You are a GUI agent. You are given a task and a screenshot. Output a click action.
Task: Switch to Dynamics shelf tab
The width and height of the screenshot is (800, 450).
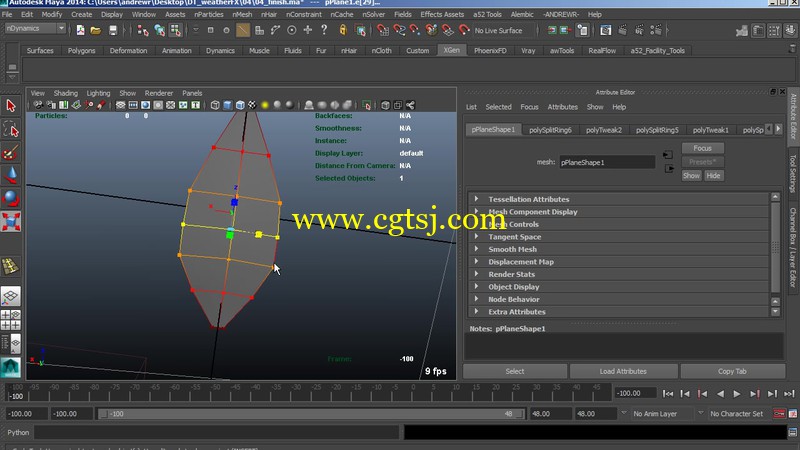pyautogui.click(x=220, y=51)
